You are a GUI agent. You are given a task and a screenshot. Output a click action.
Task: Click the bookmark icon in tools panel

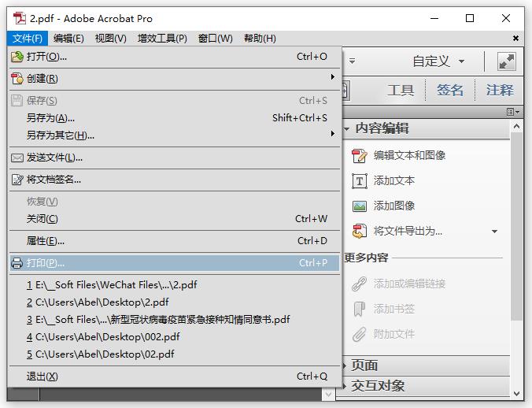359,309
